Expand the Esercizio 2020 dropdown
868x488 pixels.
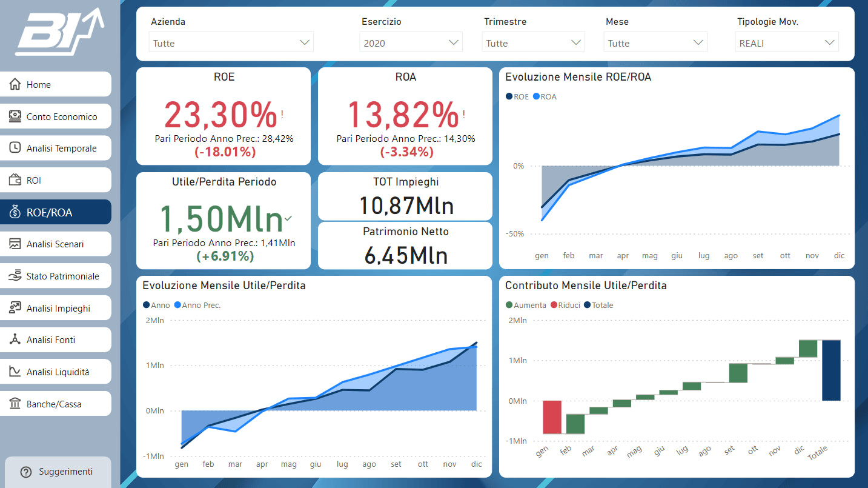click(x=411, y=42)
